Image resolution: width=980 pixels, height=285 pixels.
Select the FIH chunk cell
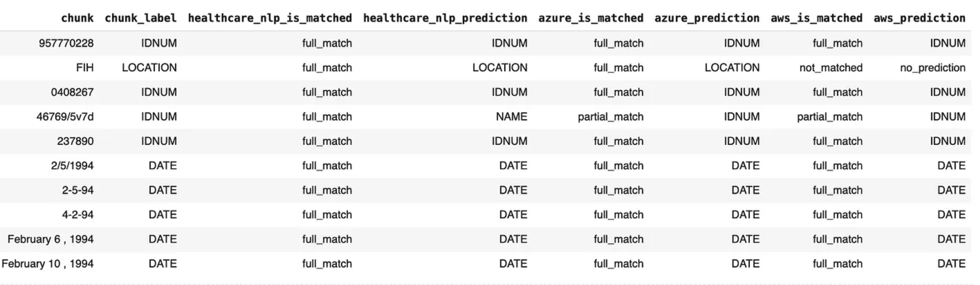[x=84, y=68]
